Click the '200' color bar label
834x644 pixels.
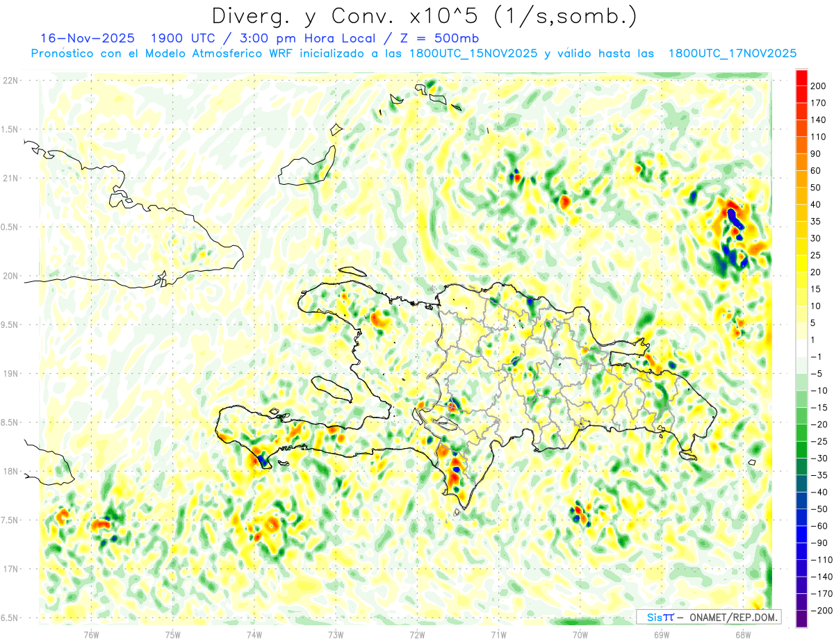coord(819,86)
